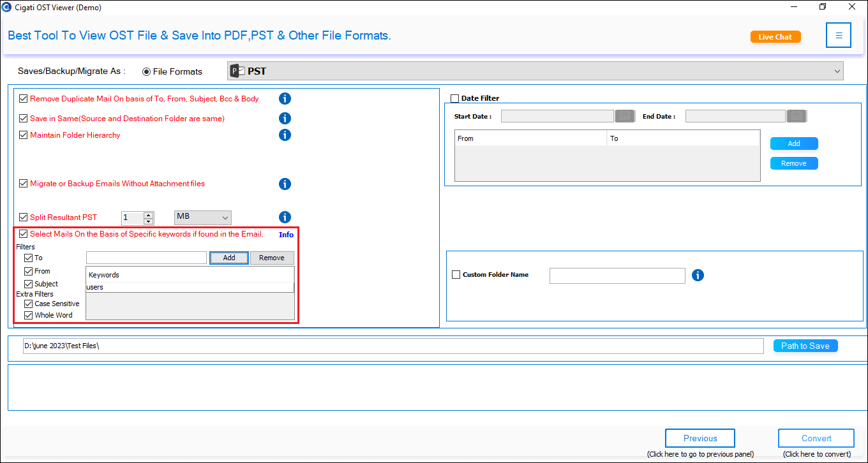Click info icon beside Split Resultant PST
Screen dimensions: 868x463
(x=285, y=217)
